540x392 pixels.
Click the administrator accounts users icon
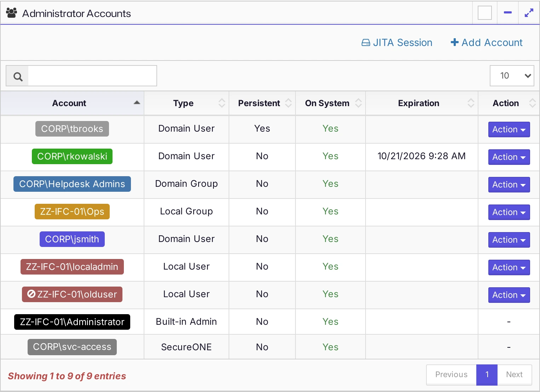click(12, 13)
